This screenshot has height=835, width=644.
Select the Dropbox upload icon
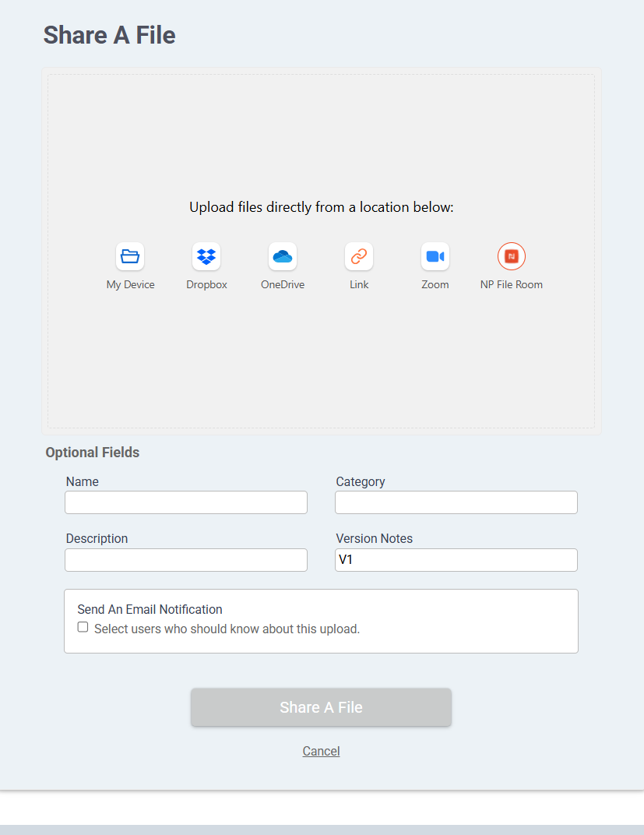click(x=206, y=256)
